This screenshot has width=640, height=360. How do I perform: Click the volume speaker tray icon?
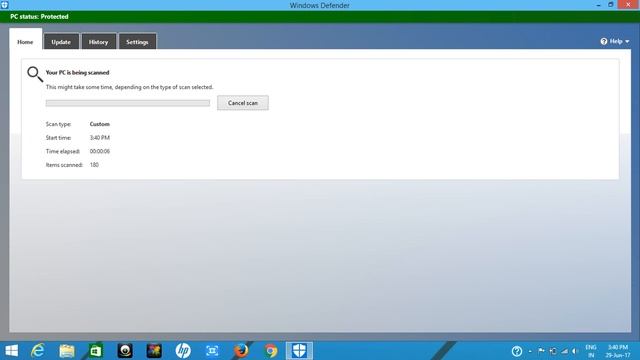pos(576,351)
